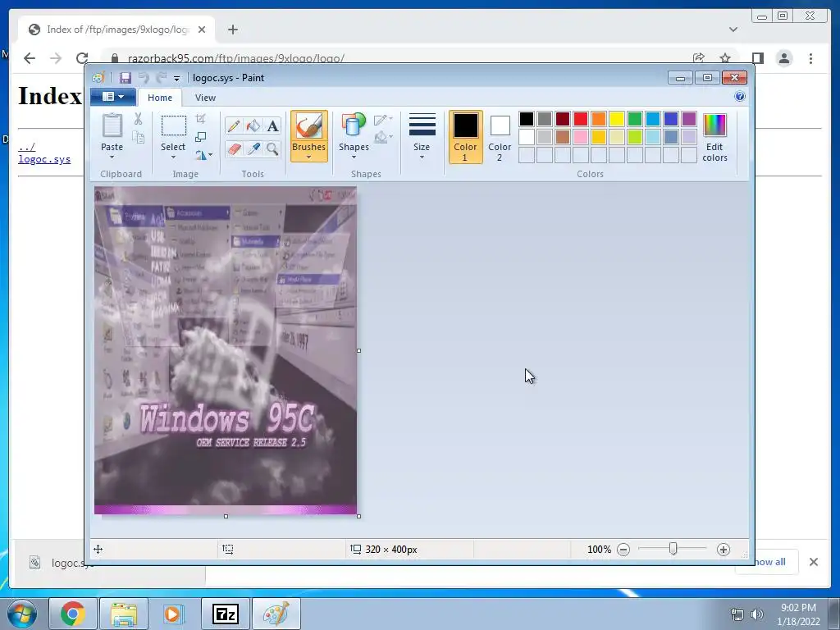Click the Windows 95C image canvas
840x630 pixels.
point(226,350)
